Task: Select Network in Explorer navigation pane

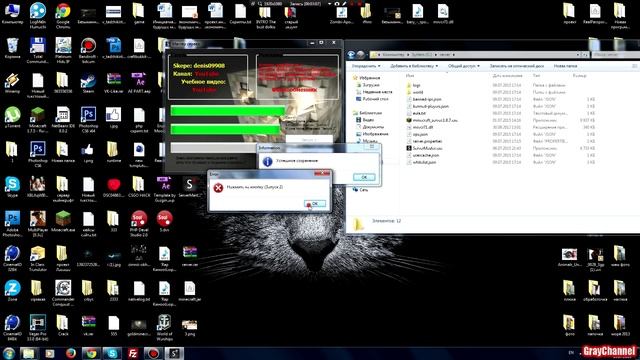Action: click(x=361, y=190)
